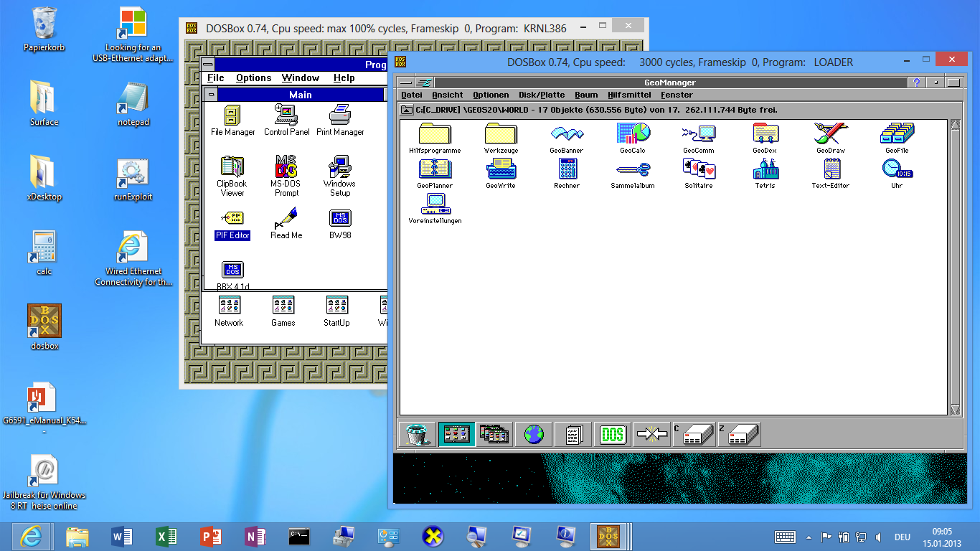
Task: Click the folder-up icon in GeoManager path bar
Action: [x=407, y=110]
